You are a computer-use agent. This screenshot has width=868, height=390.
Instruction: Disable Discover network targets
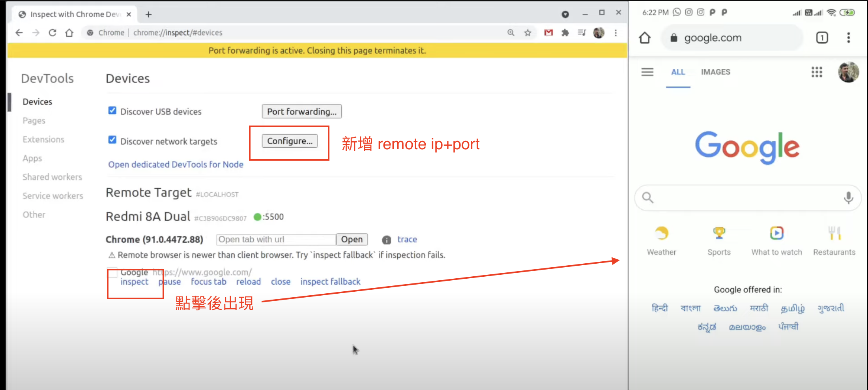[x=112, y=139]
